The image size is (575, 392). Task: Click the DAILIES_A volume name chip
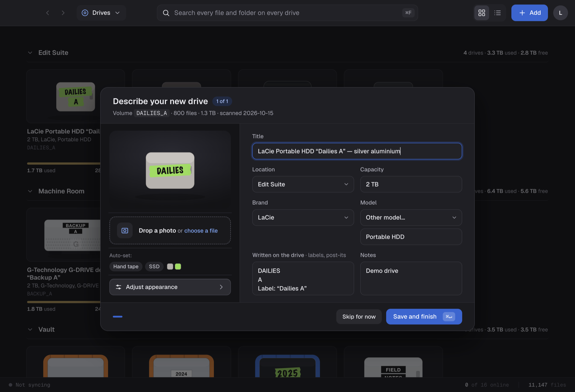point(152,113)
